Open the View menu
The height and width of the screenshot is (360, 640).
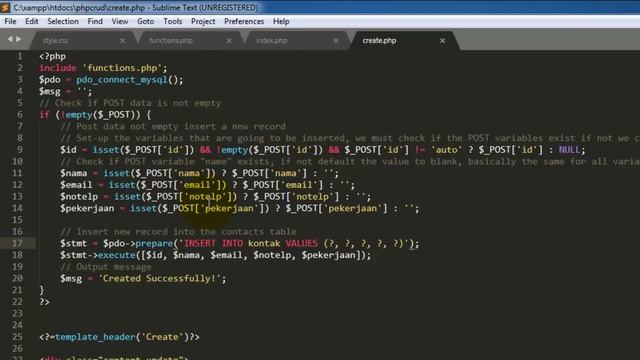pos(120,22)
